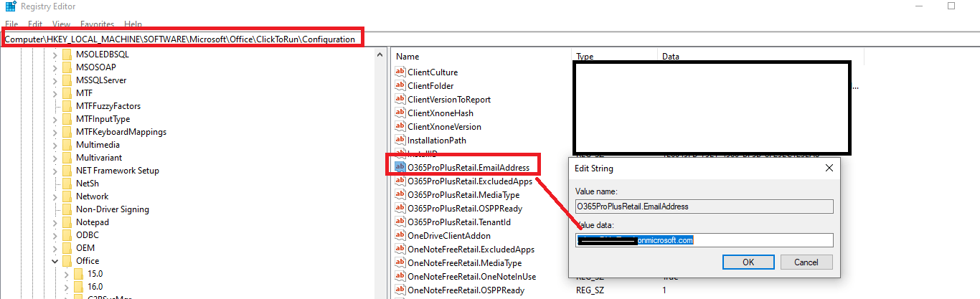Viewport: 980px width, 299px height.
Task: Click the folder icon beside MSOSOAP
Action: click(67, 67)
